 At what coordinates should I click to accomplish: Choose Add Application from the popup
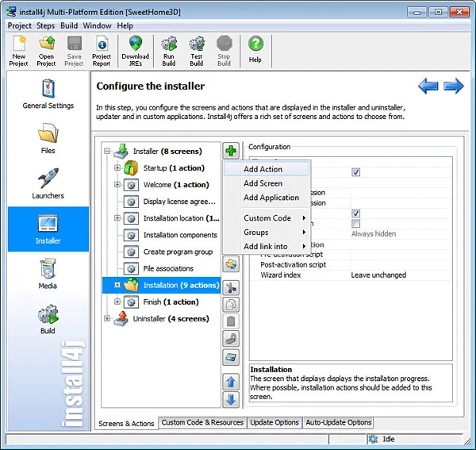point(267,198)
